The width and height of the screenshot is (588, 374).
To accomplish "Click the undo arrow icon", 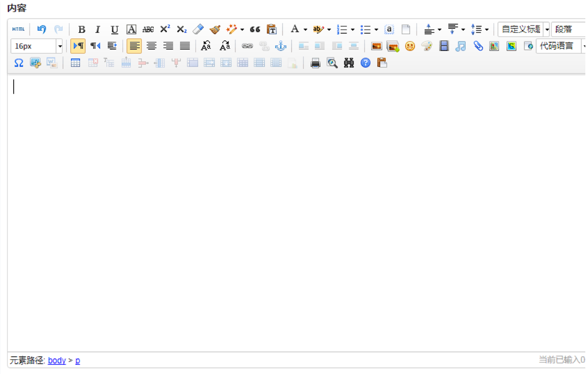I will (x=41, y=29).
